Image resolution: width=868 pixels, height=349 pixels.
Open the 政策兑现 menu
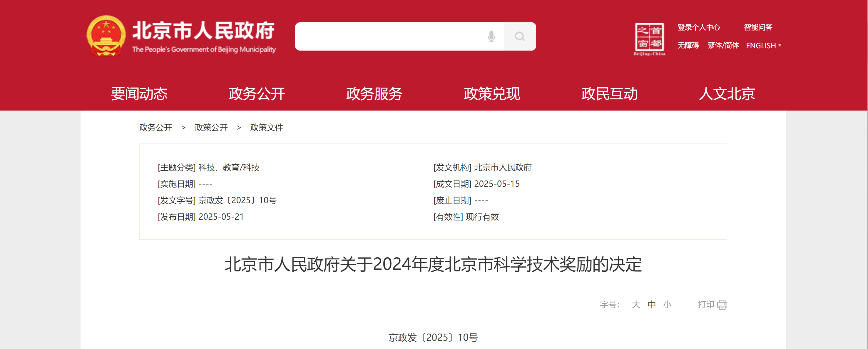pyautogui.click(x=492, y=94)
